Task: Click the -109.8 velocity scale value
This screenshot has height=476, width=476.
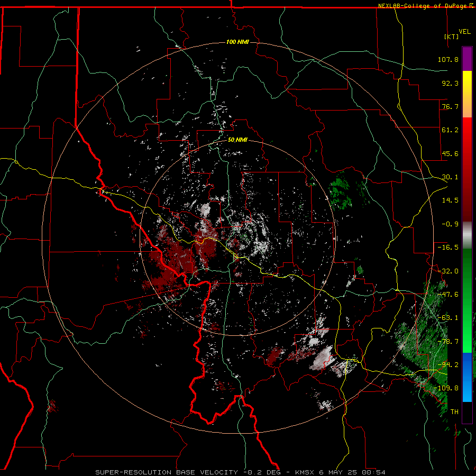Action: [446, 388]
